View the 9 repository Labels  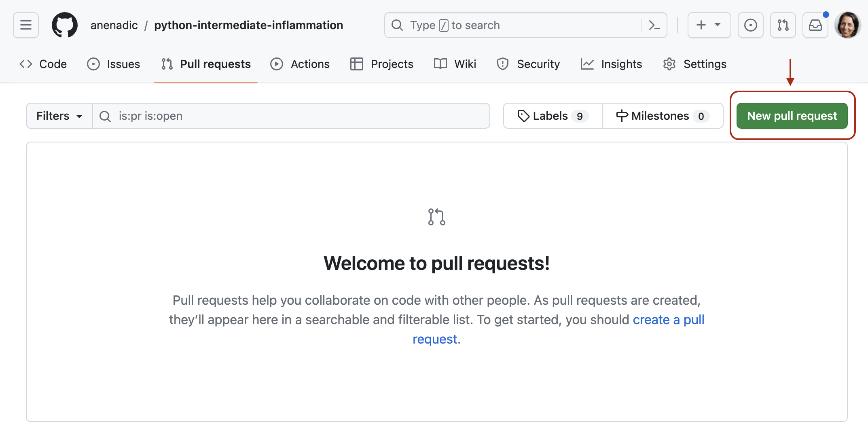point(551,116)
